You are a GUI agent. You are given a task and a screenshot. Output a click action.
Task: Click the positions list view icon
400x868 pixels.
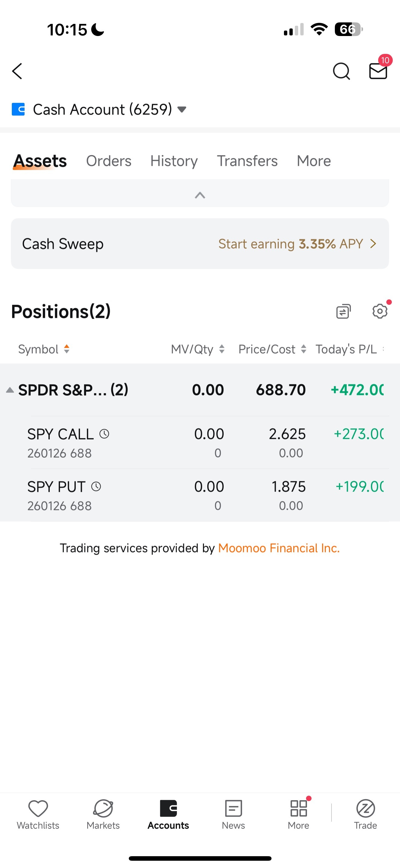tap(343, 311)
